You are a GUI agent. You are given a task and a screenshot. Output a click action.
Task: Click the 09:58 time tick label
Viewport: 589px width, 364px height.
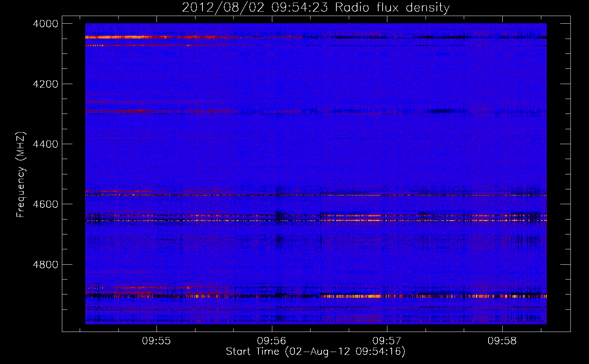pyautogui.click(x=502, y=341)
